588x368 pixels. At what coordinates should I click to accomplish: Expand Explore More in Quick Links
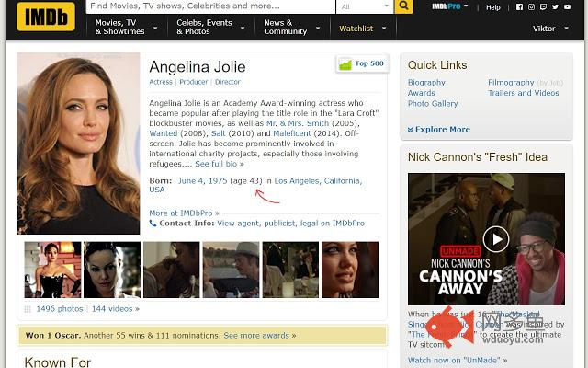pyautogui.click(x=439, y=130)
